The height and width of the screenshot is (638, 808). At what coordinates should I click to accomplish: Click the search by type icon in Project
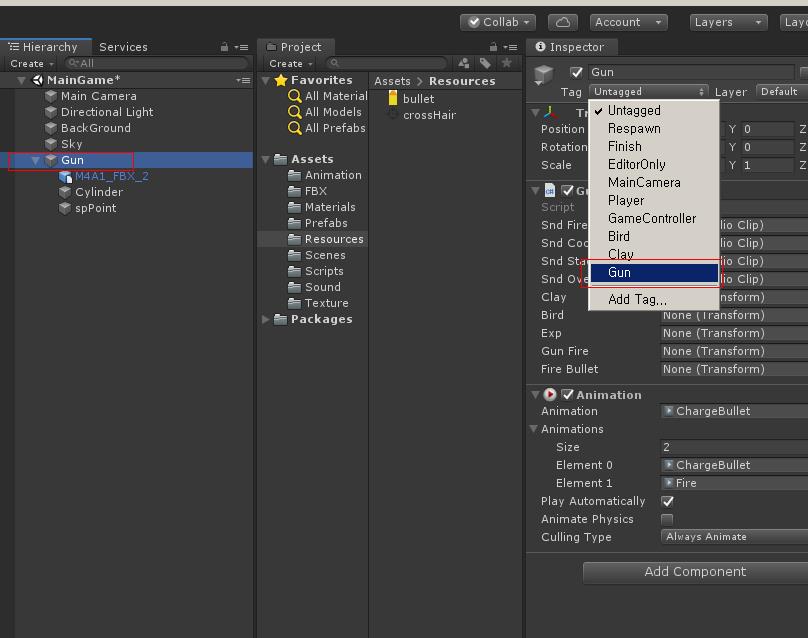coord(464,63)
